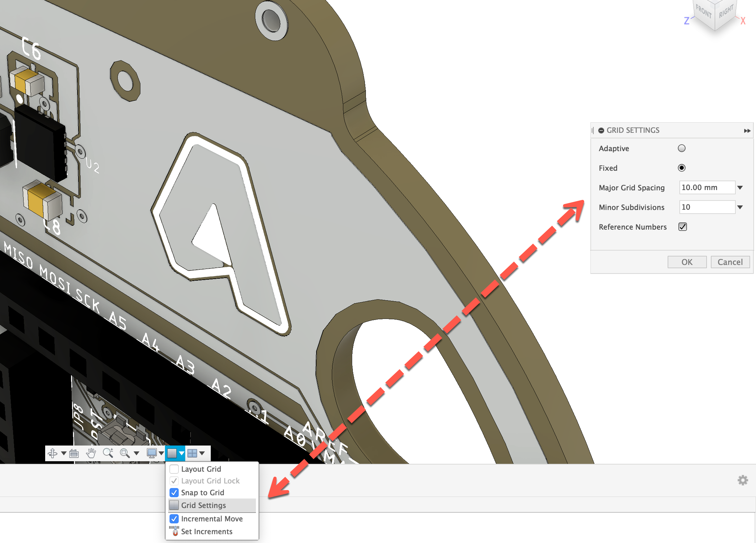This screenshot has width=756, height=543.
Task: Enable the Layout Grid checkbox
Action: pyautogui.click(x=174, y=469)
